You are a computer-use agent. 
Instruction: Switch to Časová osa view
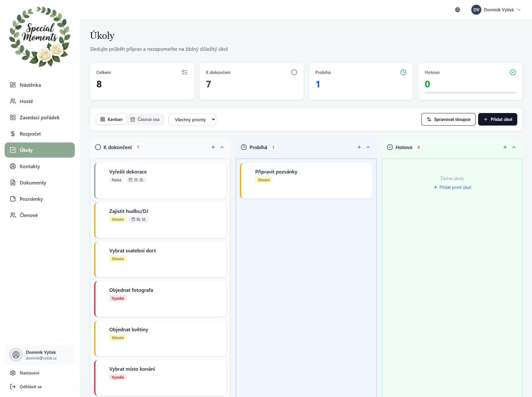point(146,119)
